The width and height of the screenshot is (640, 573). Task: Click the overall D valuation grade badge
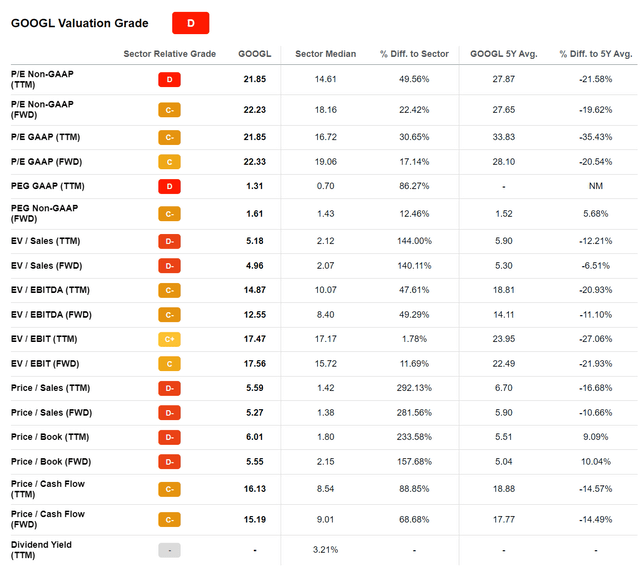click(x=191, y=23)
